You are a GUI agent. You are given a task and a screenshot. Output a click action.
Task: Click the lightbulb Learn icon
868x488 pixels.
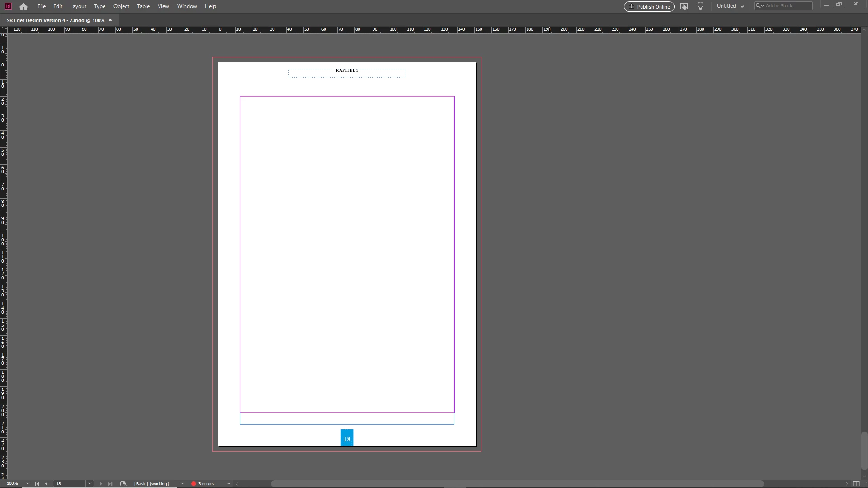[x=700, y=6]
